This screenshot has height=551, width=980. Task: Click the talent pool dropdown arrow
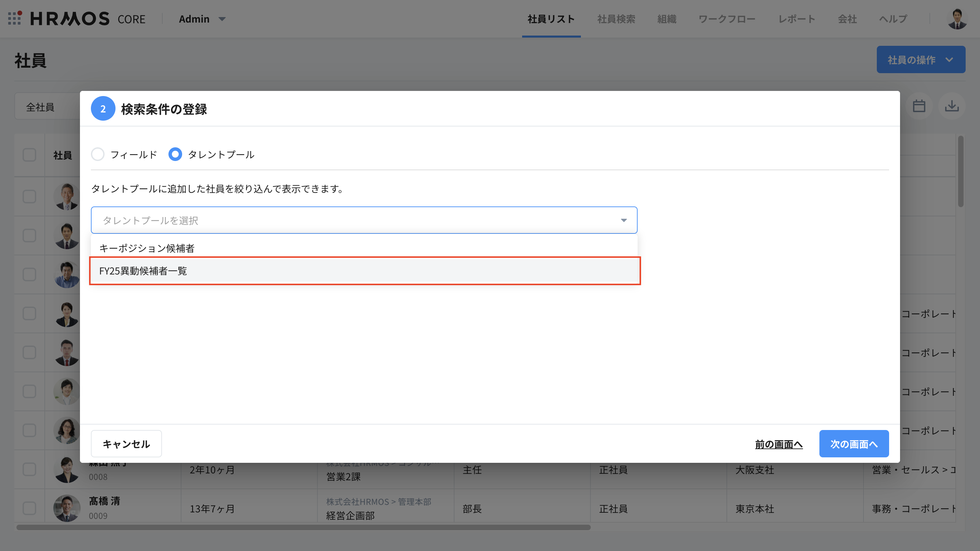[624, 220]
